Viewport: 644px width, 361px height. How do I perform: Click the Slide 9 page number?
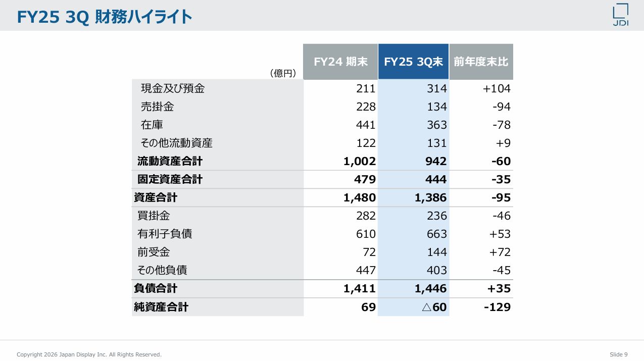[x=618, y=354]
